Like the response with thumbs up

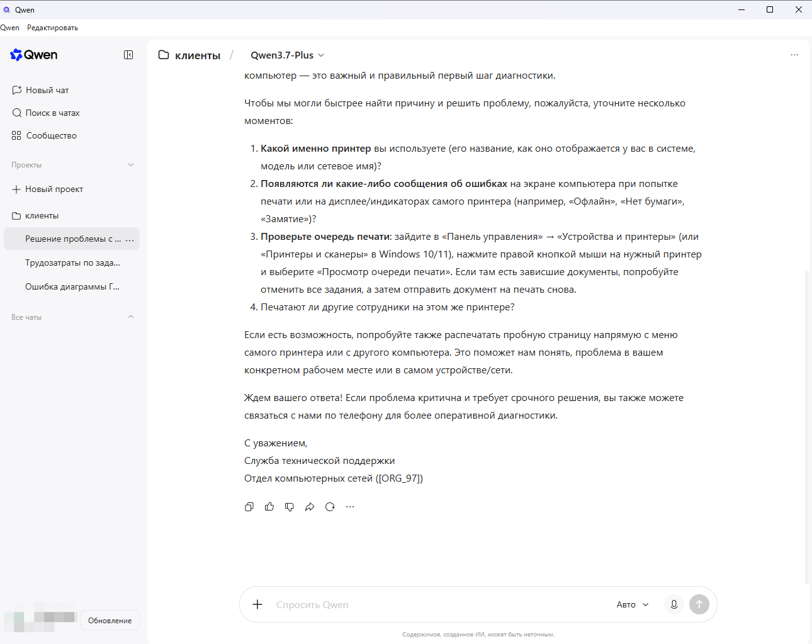click(x=269, y=507)
